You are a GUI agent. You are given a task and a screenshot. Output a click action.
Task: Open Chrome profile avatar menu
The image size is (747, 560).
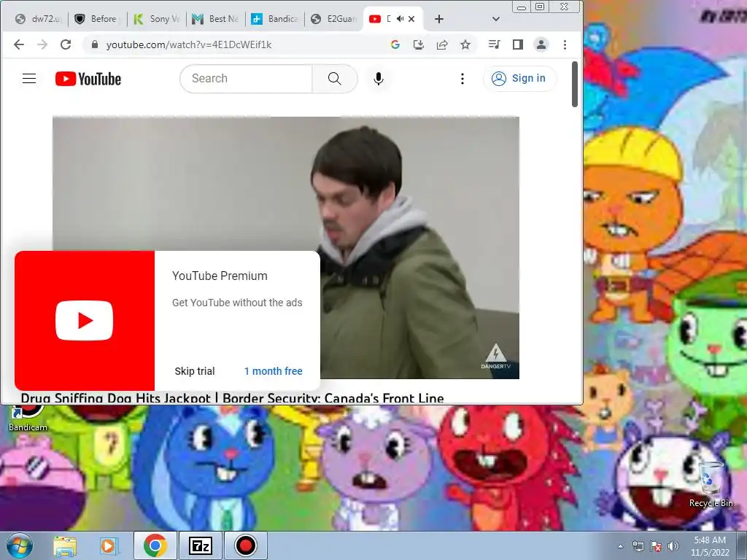click(541, 44)
